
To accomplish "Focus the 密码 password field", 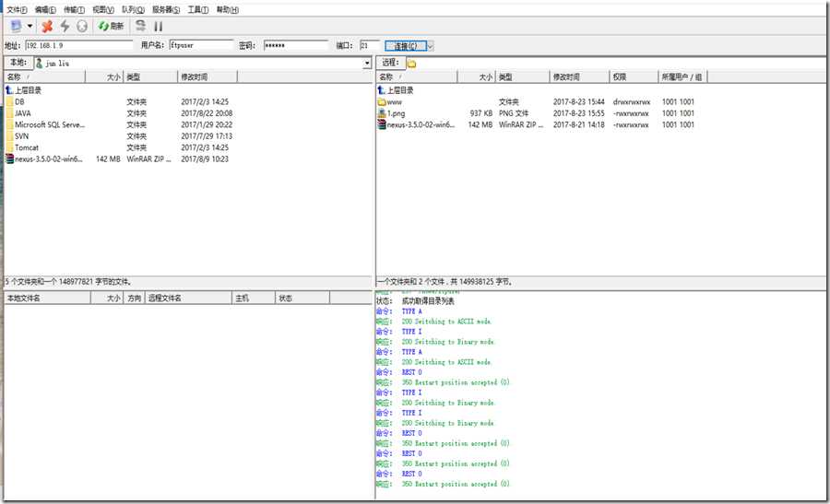I will click(296, 45).
